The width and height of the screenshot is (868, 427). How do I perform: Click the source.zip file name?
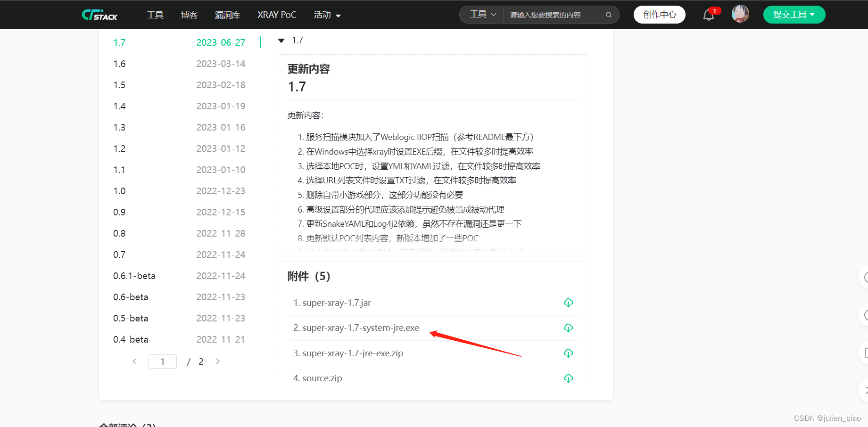[x=322, y=378]
